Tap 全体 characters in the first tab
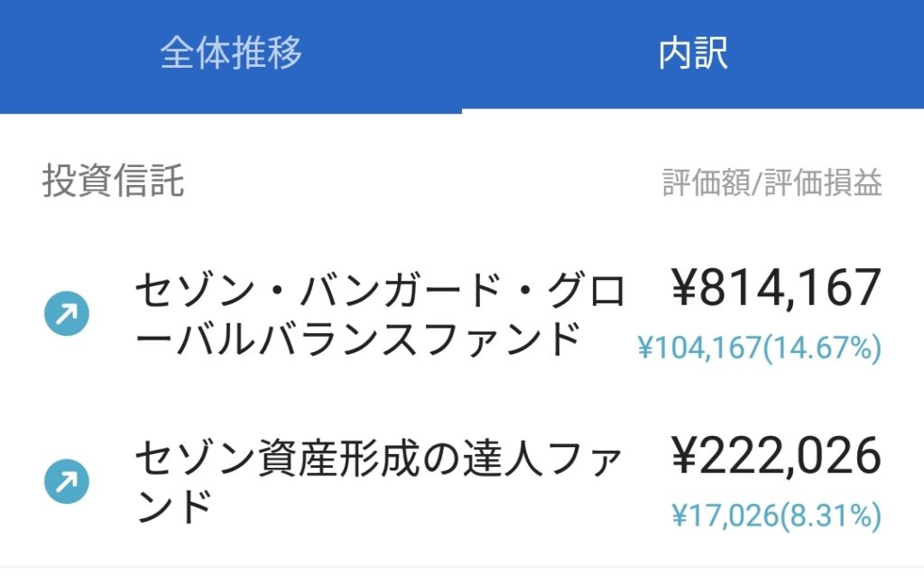 click(x=195, y=53)
